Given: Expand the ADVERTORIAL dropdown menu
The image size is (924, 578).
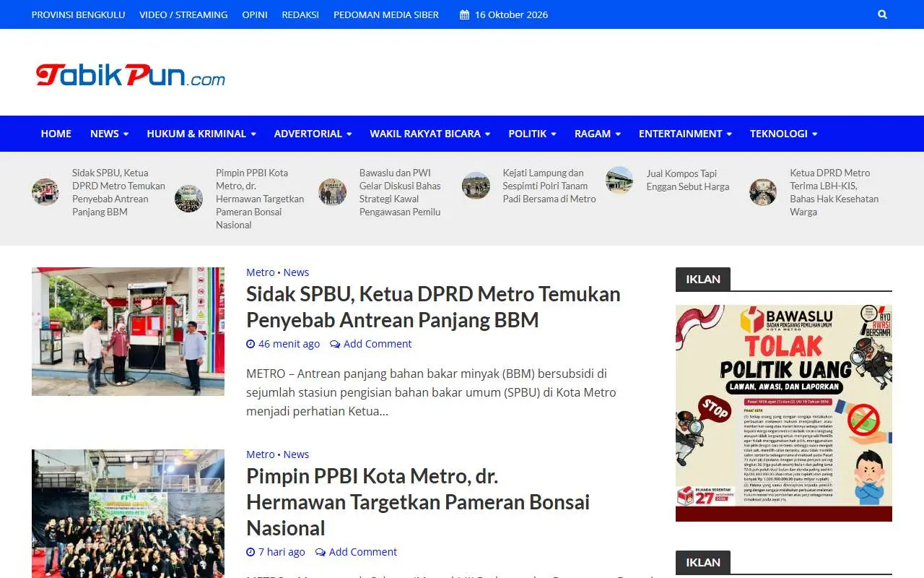Looking at the screenshot, I should [x=313, y=134].
